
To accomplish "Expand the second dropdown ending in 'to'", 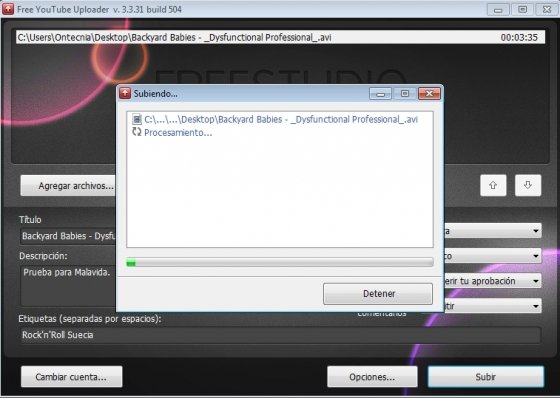I will (x=493, y=256).
